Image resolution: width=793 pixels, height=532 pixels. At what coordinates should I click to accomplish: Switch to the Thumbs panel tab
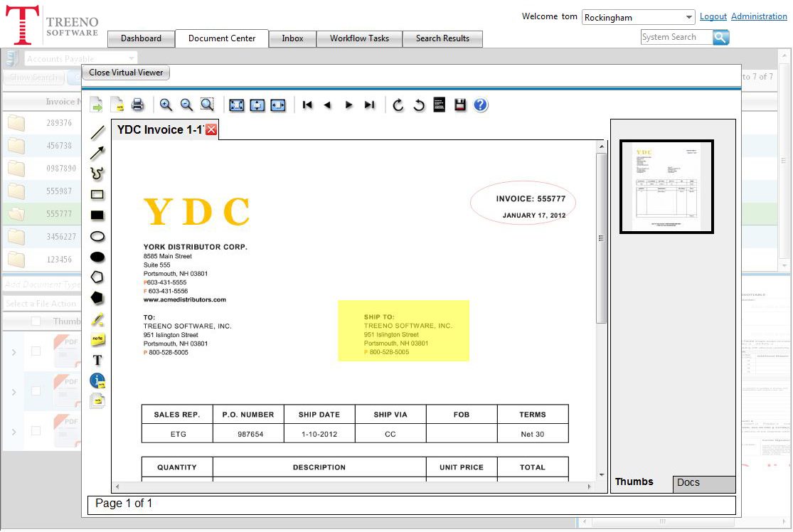[x=634, y=482]
